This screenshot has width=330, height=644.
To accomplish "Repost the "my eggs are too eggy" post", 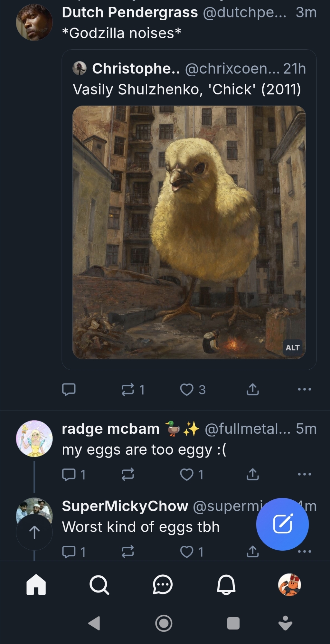I will tap(128, 474).
